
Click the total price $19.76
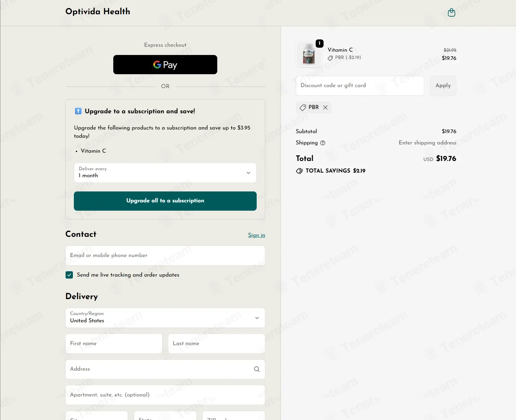point(446,159)
